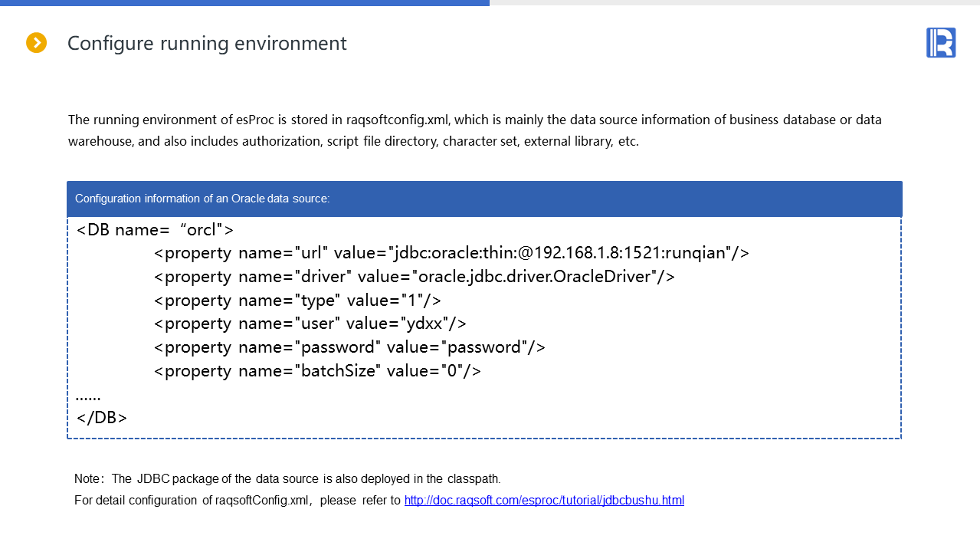Image resolution: width=980 pixels, height=552 pixels.
Task: Click the closing </DB> tag
Action: [x=102, y=418]
